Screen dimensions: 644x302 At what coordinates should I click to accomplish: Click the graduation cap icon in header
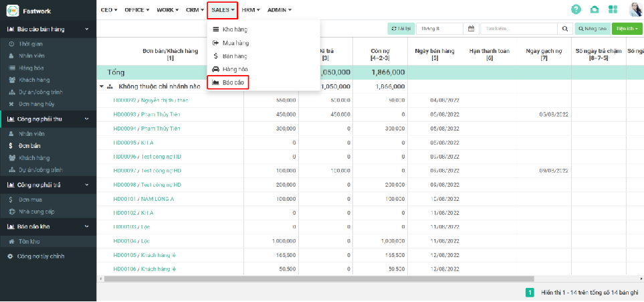pos(595,9)
